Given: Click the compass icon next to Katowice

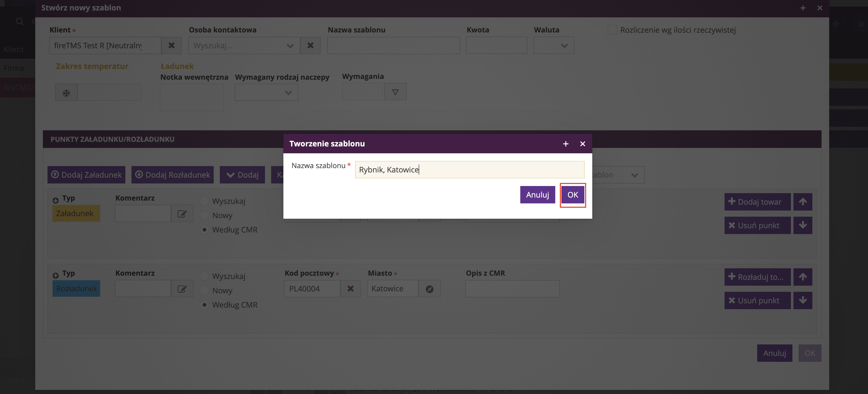Looking at the screenshot, I should tap(429, 289).
